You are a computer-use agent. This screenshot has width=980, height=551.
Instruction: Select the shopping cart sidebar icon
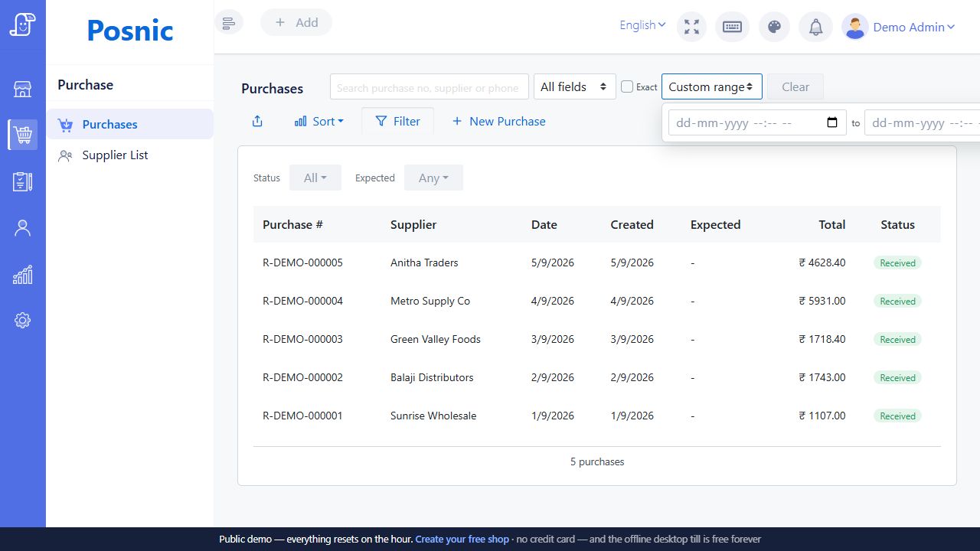point(23,135)
